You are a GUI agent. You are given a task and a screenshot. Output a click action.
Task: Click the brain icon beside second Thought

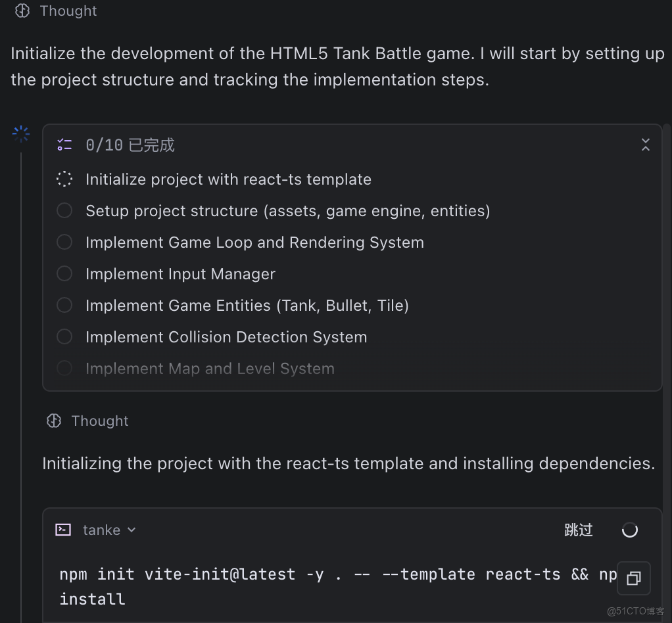pos(54,421)
